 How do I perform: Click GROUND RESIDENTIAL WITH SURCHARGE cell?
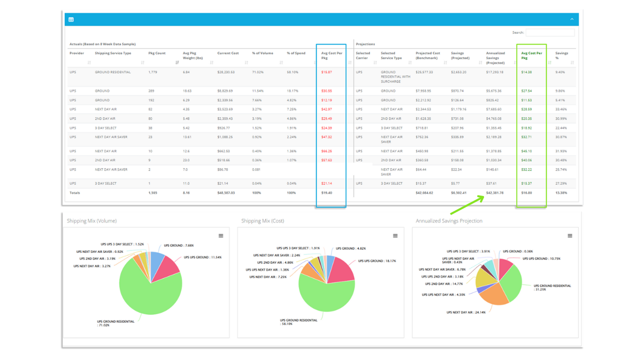pyautogui.click(x=396, y=77)
